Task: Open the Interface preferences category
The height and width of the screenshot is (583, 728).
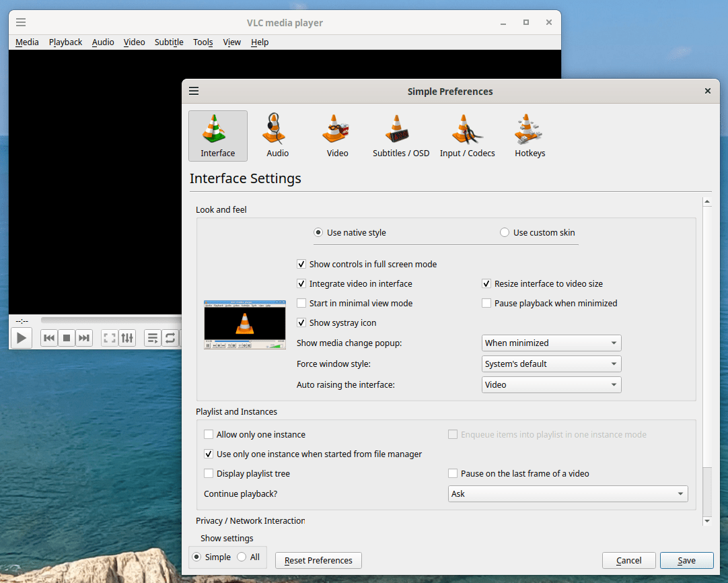Action: pos(218,135)
